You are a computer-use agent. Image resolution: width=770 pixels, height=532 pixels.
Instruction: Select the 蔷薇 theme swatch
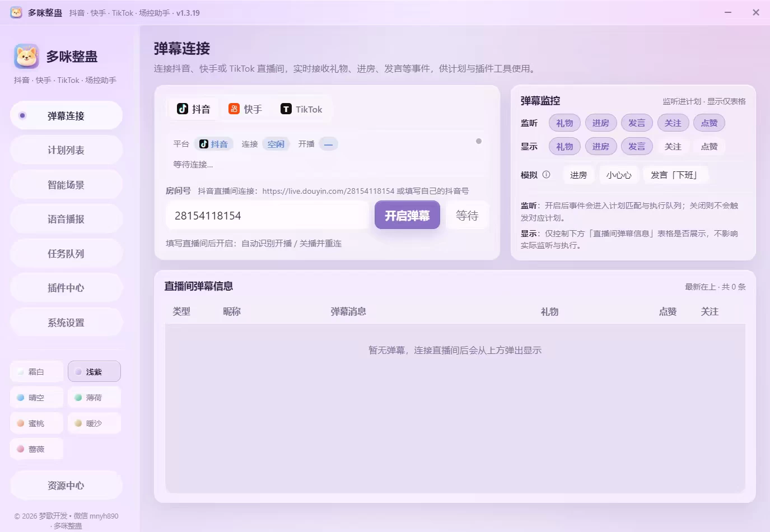[36, 449]
